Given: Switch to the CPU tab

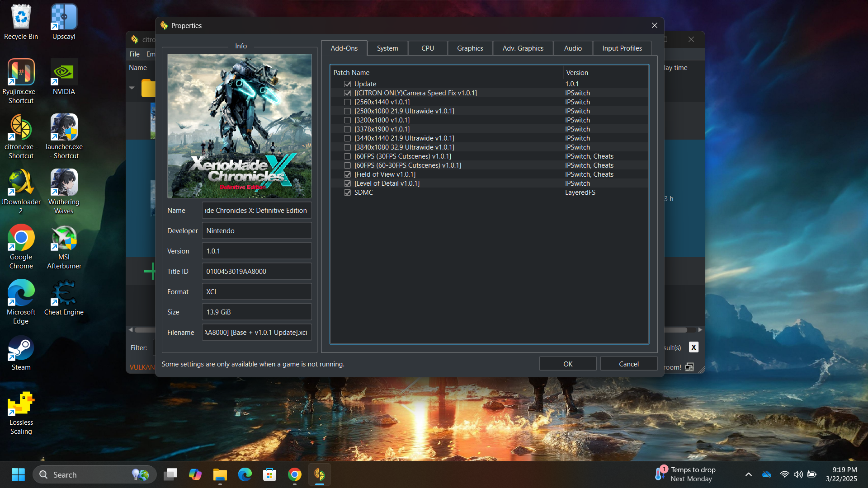Looking at the screenshot, I should (428, 48).
